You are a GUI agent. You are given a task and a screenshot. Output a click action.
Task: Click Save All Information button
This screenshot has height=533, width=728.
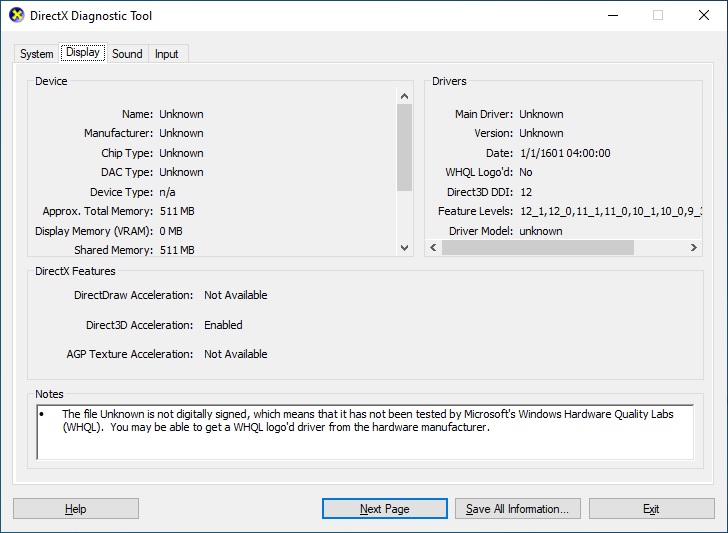click(518, 509)
